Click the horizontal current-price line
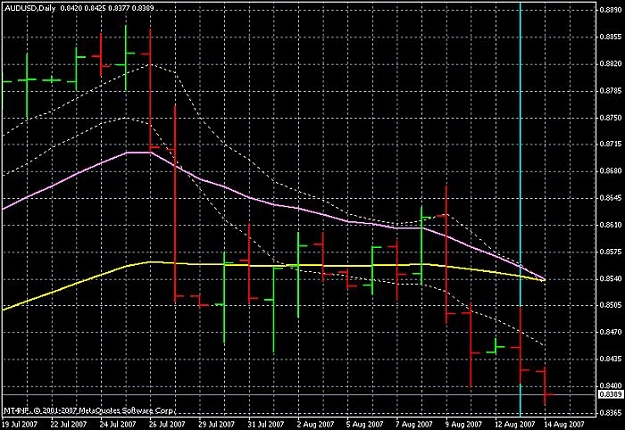The height and width of the screenshot is (430, 625). pyautogui.click(x=299, y=395)
